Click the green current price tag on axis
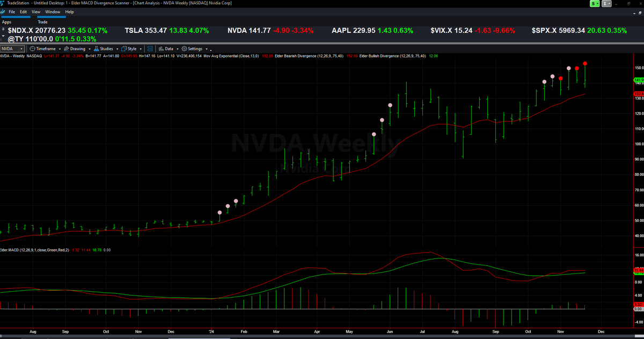This screenshot has height=339, width=644. [639, 80]
